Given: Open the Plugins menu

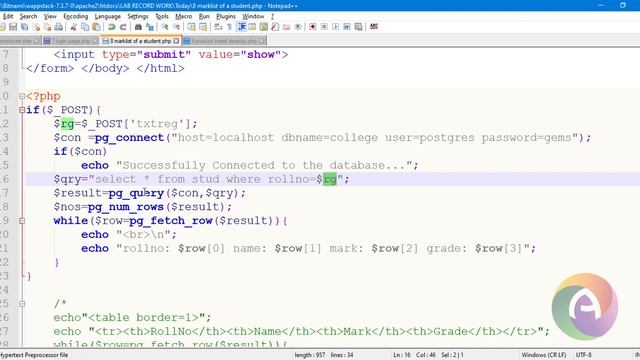Looking at the screenshot, I should (x=226, y=16).
